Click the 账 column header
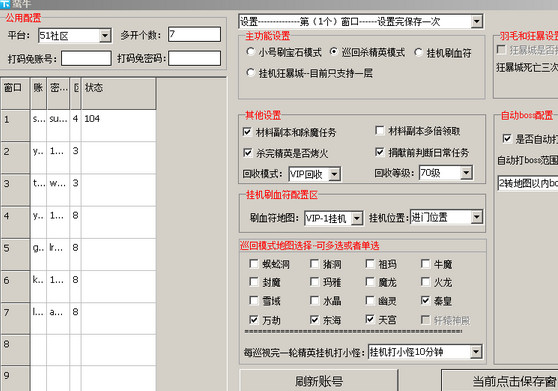Image resolution: width=558 pixels, height=391 pixels. (38, 94)
